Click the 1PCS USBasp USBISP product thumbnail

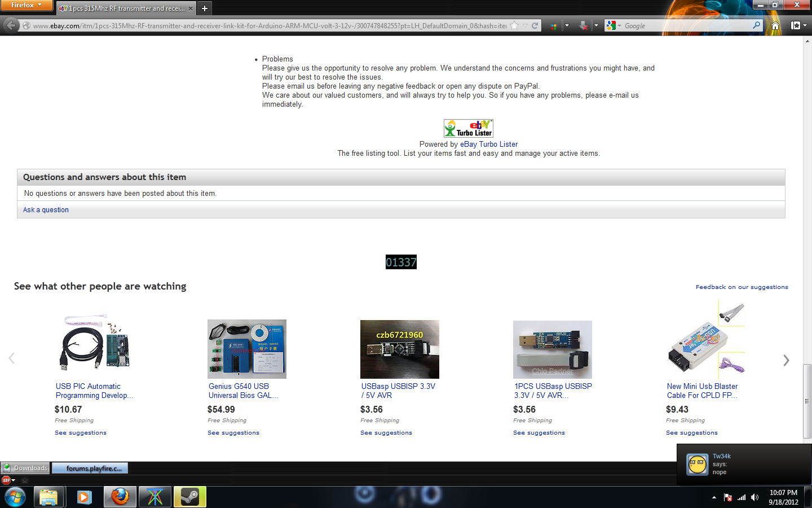[553, 349]
